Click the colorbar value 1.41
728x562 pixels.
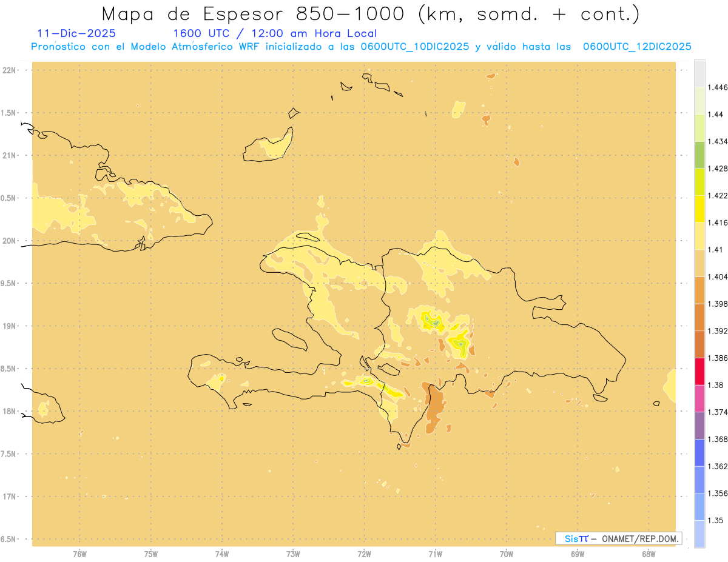(x=716, y=250)
